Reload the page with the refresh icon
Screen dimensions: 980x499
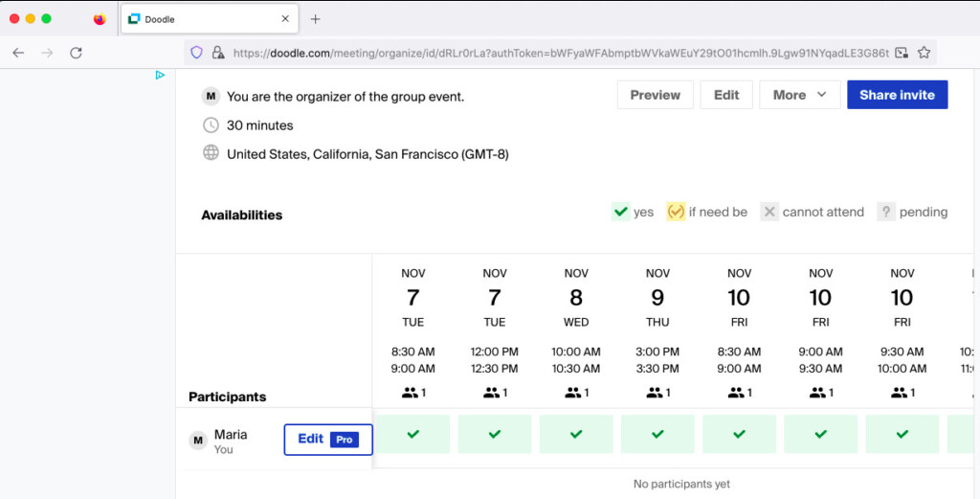pos(76,53)
